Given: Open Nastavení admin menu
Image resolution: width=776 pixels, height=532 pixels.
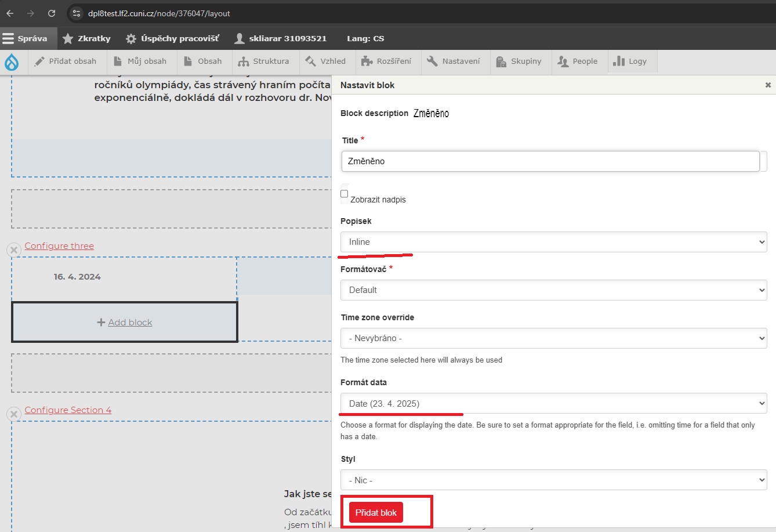Looking at the screenshot, I should (x=454, y=61).
